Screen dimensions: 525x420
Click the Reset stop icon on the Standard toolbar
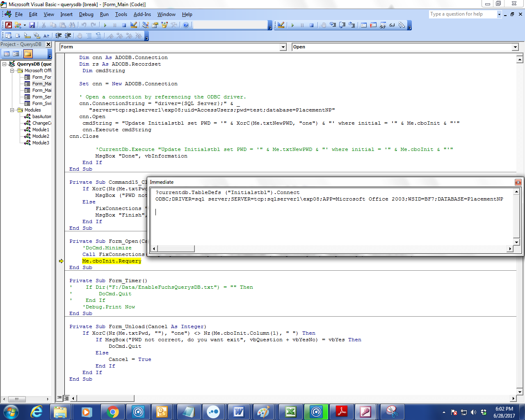tap(124, 25)
